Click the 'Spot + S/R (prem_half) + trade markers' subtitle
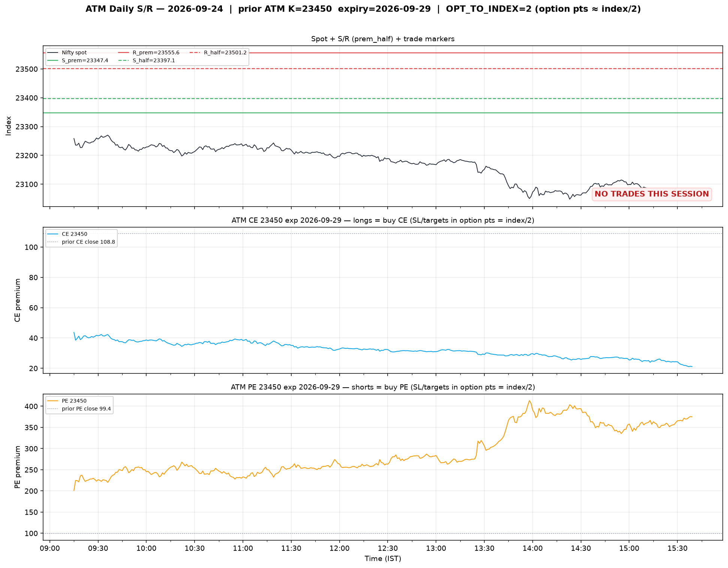This screenshot has width=728, height=568. pos(383,39)
